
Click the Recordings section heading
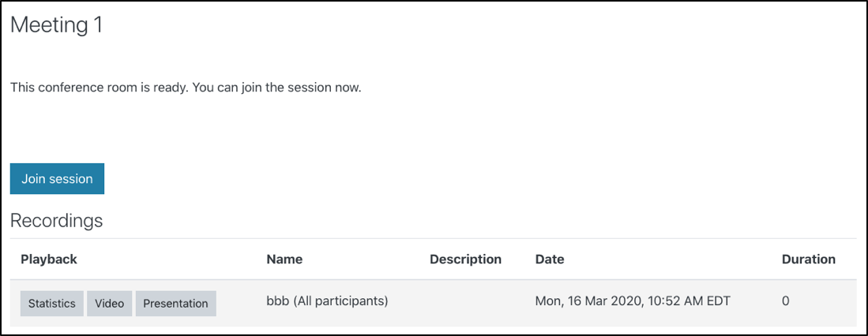(x=56, y=221)
